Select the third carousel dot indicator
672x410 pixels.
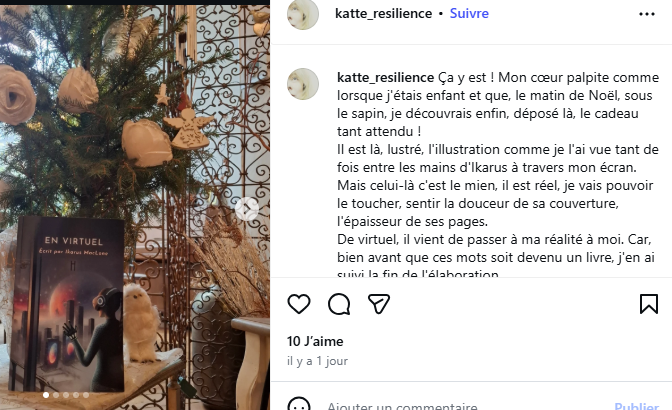66,395
